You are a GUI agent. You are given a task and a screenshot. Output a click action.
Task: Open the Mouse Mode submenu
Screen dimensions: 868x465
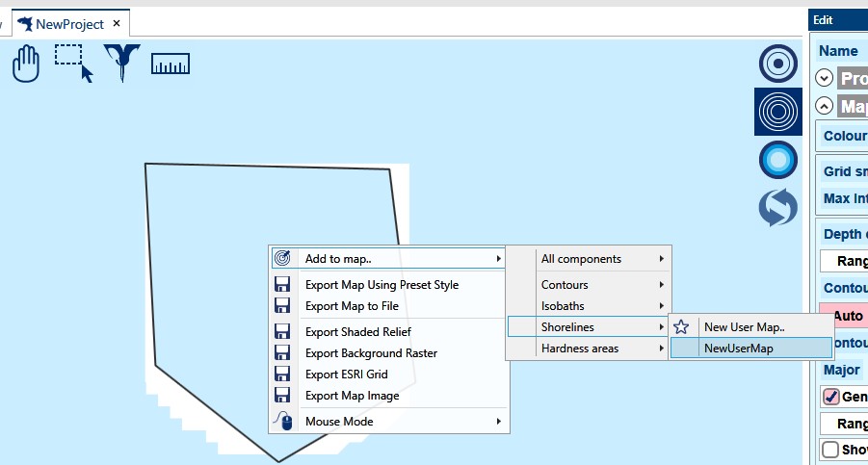(x=387, y=422)
